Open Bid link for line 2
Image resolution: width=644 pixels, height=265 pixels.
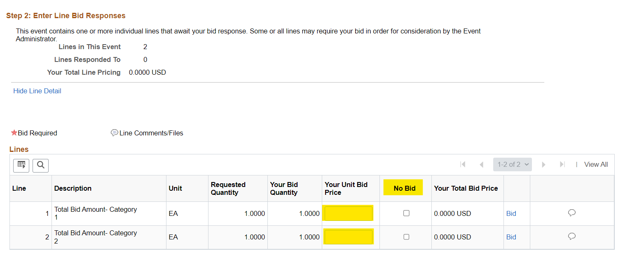click(x=511, y=237)
